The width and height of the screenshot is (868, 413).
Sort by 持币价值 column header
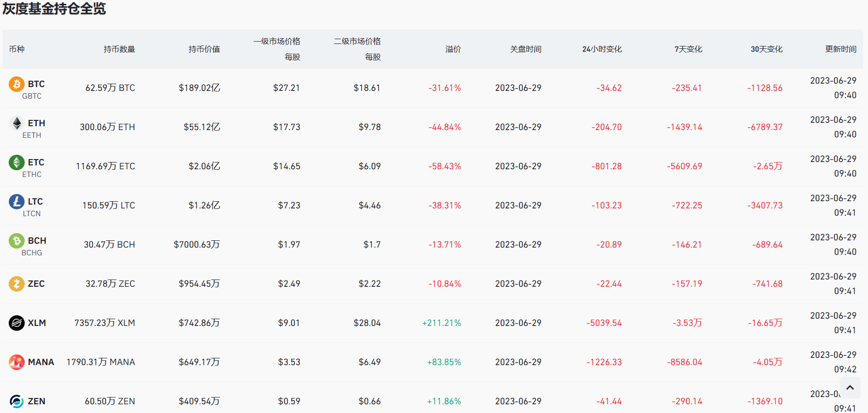(204, 49)
